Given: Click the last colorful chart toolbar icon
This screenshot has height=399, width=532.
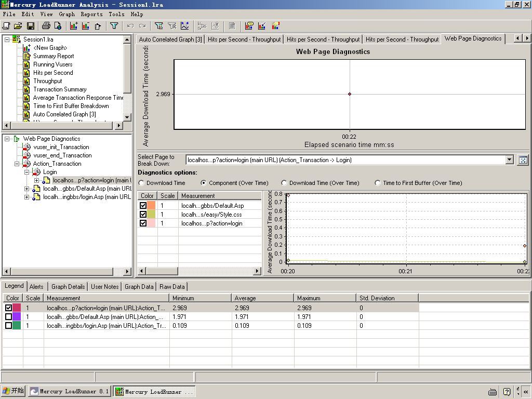Looking at the screenshot, I should [275, 26].
